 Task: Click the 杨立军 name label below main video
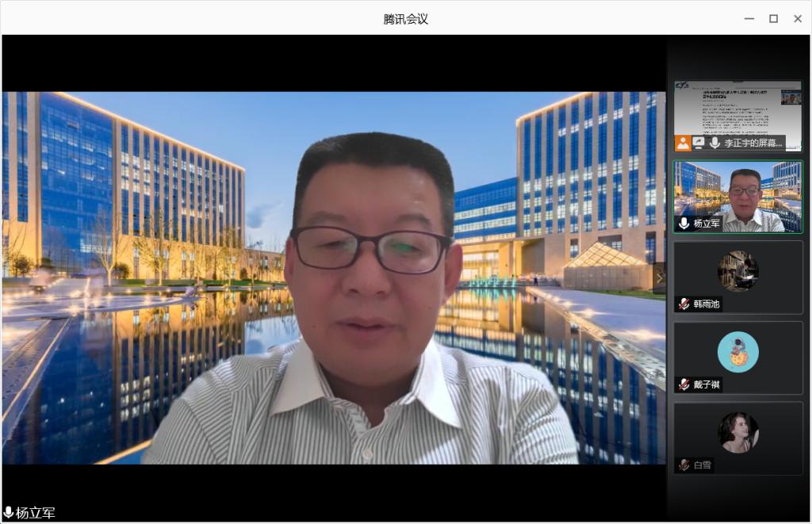36,513
